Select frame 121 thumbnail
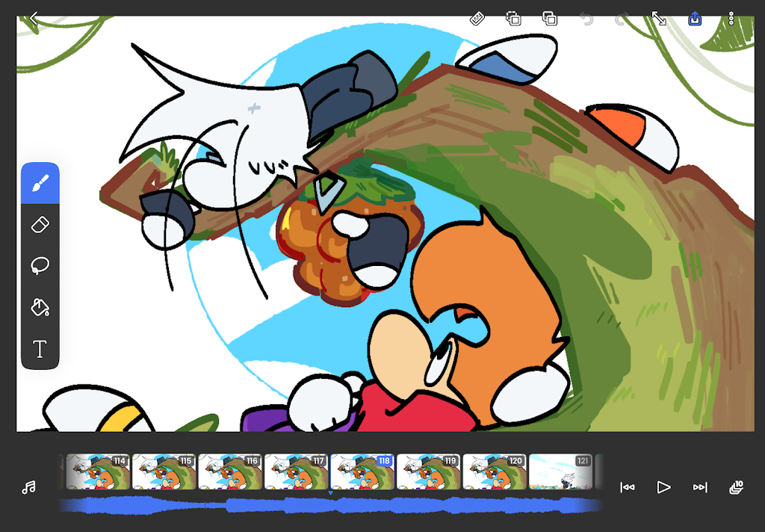The image size is (765, 532). tap(560, 471)
